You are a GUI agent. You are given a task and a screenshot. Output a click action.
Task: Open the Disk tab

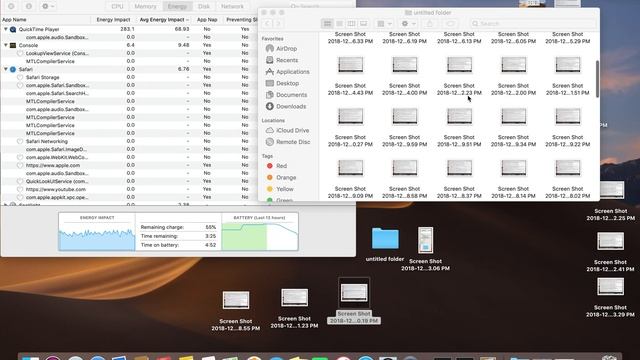[x=204, y=7]
